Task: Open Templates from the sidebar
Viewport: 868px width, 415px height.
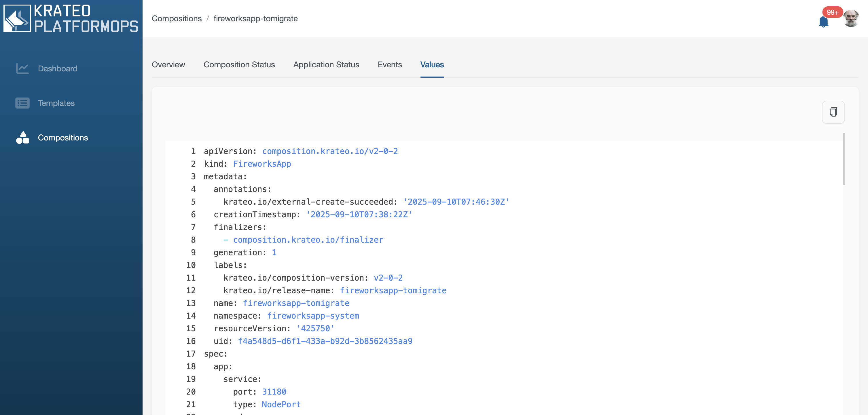Action: pyautogui.click(x=56, y=103)
